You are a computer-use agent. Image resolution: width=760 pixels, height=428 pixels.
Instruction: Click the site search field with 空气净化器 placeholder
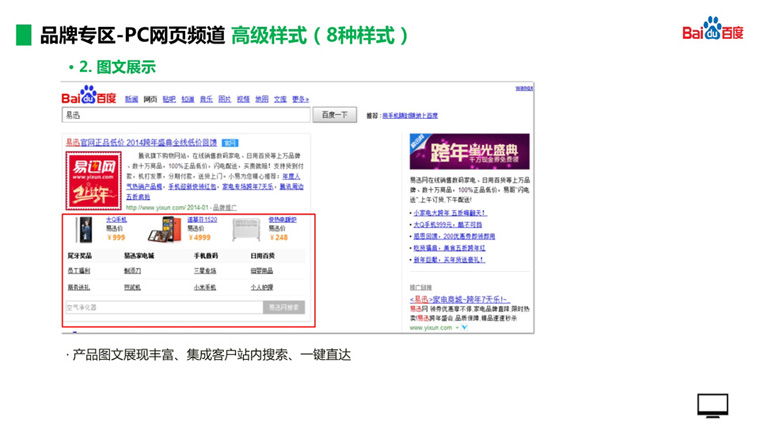(164, 307)
